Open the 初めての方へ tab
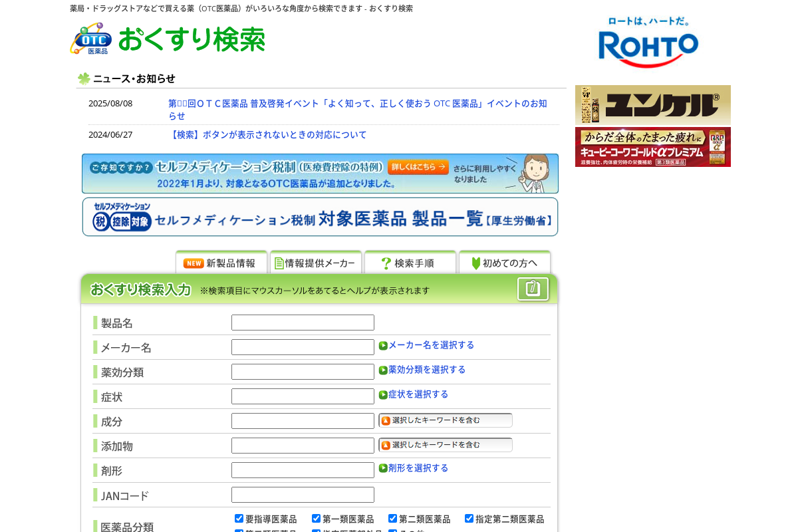 tap(505, 262)
